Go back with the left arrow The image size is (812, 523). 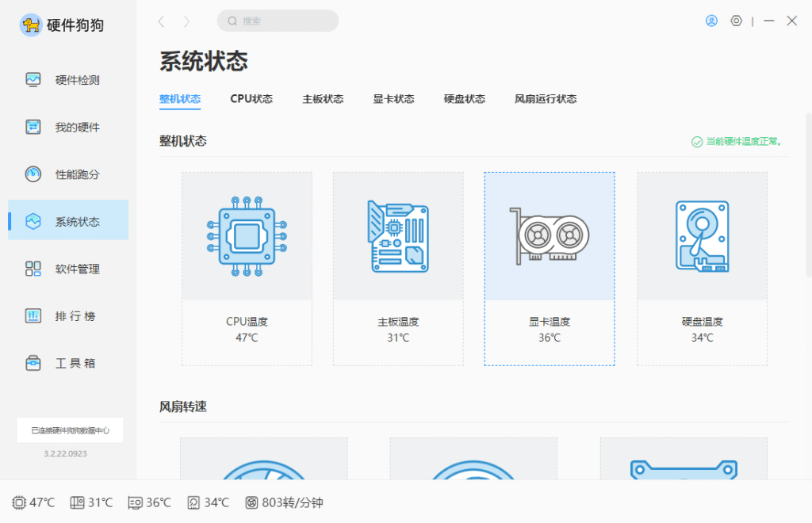pyautogui.click(x=161, y=21)
